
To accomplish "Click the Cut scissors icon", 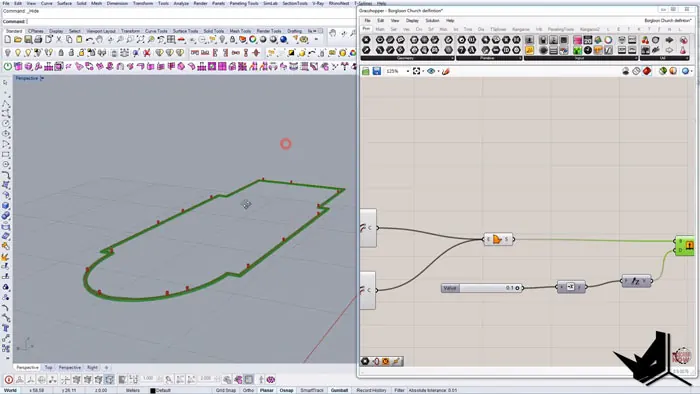I will tap(59, 40).
